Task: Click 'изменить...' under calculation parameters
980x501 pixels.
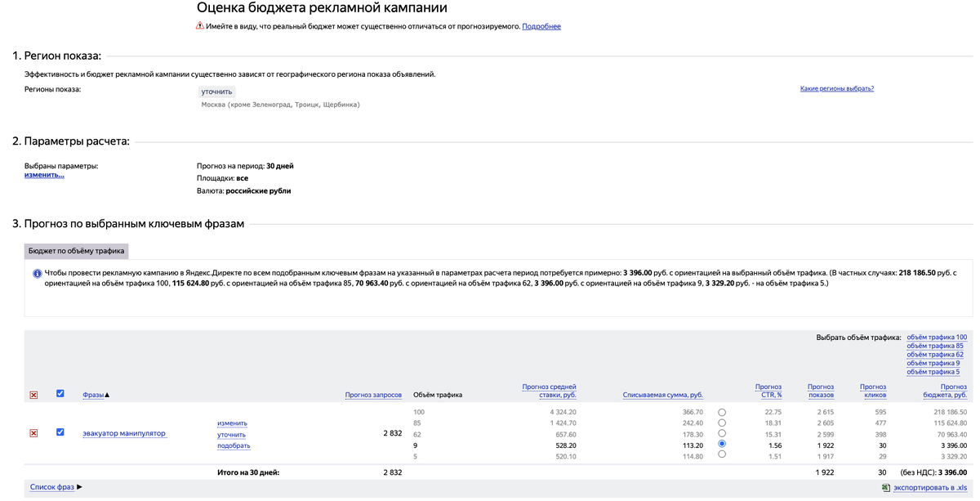Action: pos(44,175)
